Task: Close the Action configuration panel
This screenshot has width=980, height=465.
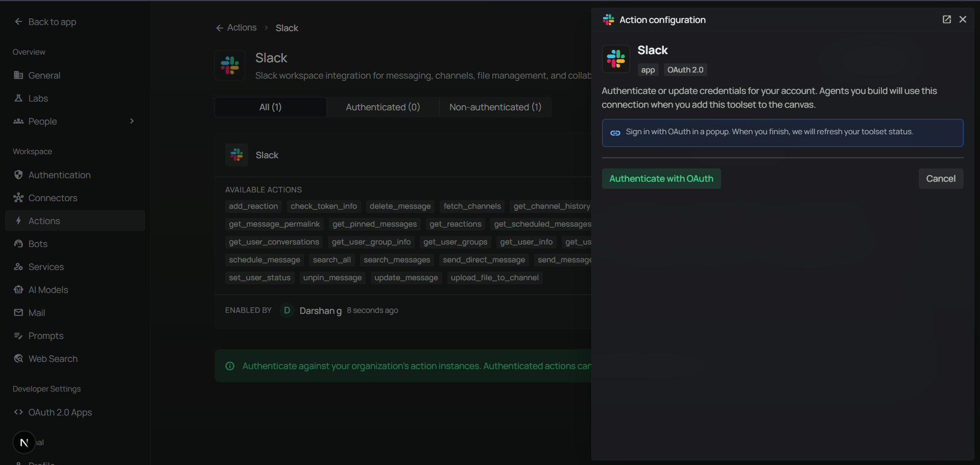Action: 963,19
